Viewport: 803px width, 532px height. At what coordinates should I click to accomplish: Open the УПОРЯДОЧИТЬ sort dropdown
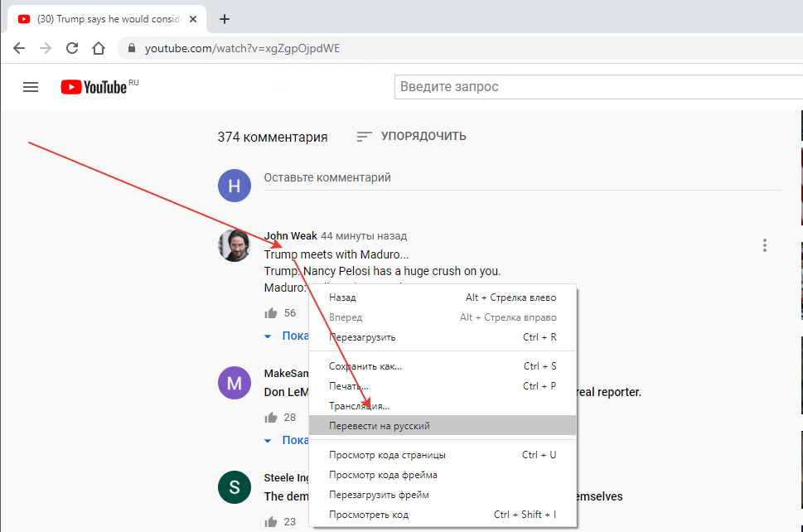[x=411, y=137]
